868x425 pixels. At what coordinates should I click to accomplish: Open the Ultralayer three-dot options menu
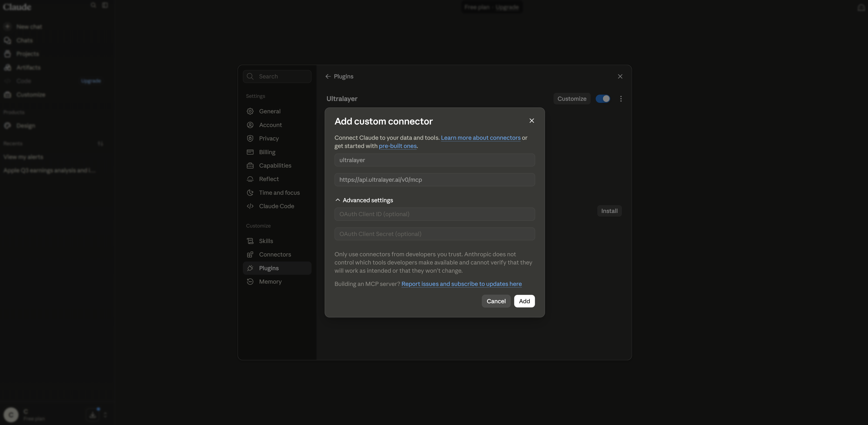[621, 99]
